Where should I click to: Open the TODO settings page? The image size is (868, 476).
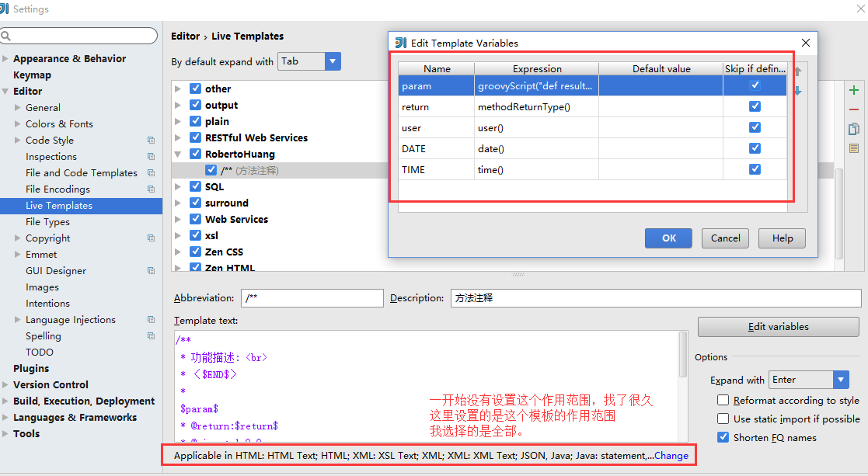pos(40,353)
